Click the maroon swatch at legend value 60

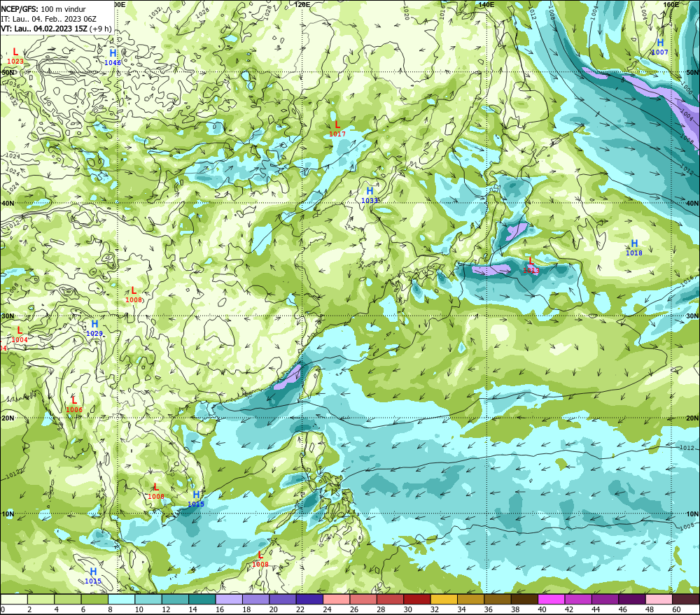point(686,599)
